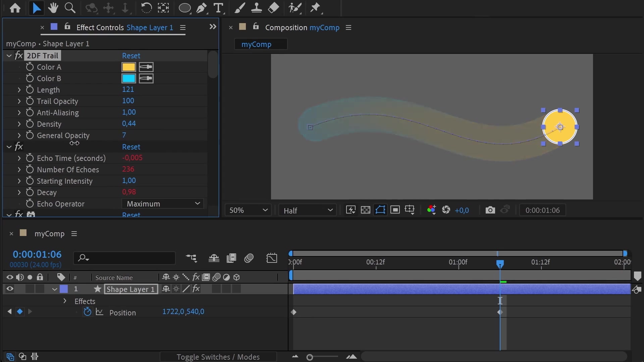This screenshot has height=362, width=644.
Task: Toggle Length property stopwatch
Action: point(30,90)
